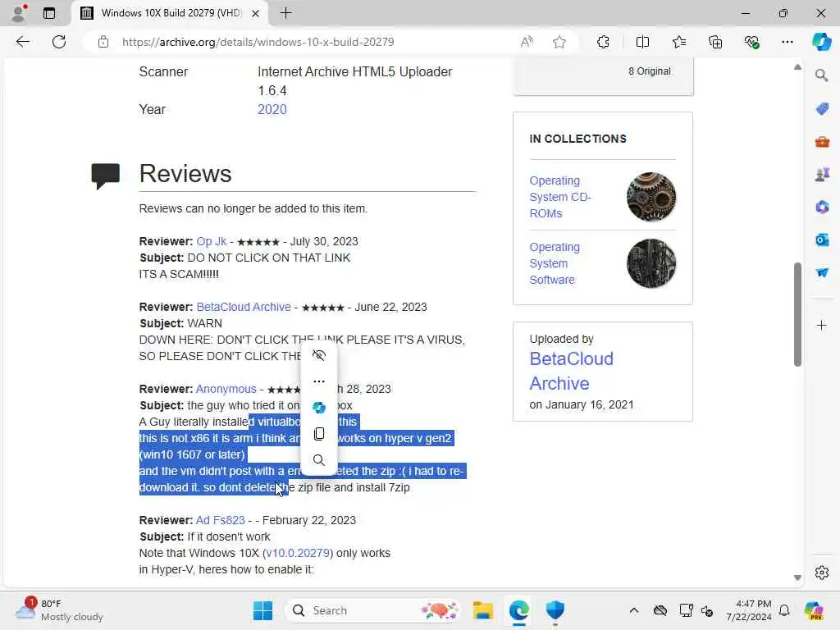Open BetaCloud Archive uploader link
This screenshot has width=840, height=630.
(x=571, y=372)
